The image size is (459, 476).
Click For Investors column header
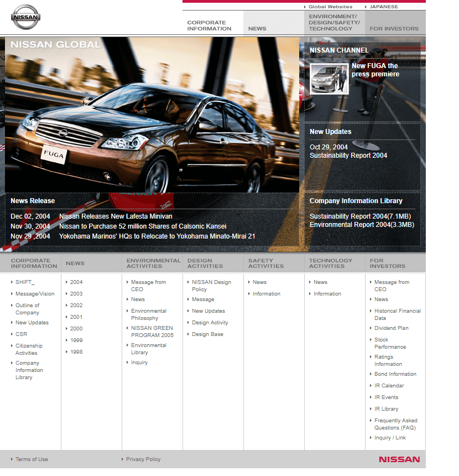click(388, 263)
